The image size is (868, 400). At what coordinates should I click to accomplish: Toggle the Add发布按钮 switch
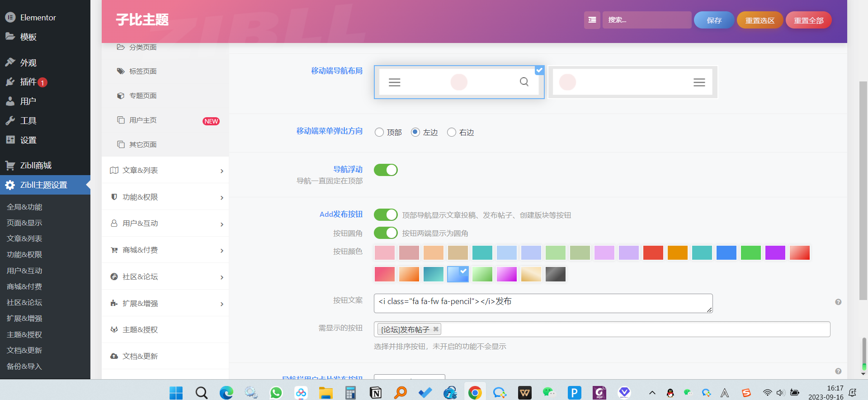pos(386,214)
